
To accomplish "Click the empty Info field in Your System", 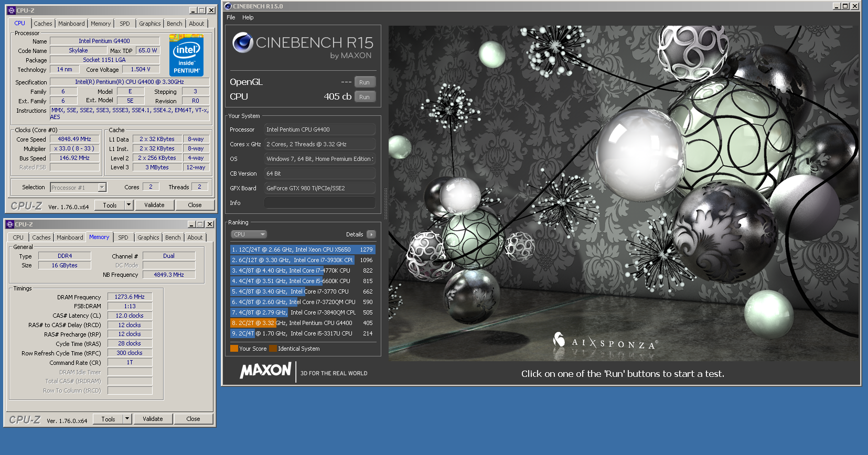I will (320, 203).
